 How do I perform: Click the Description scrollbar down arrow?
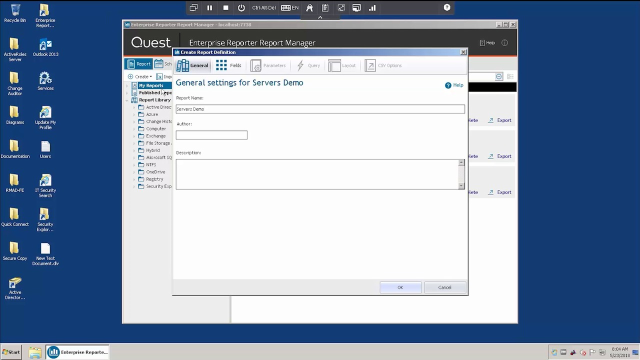pyautogui.click(x=461, y=186)
